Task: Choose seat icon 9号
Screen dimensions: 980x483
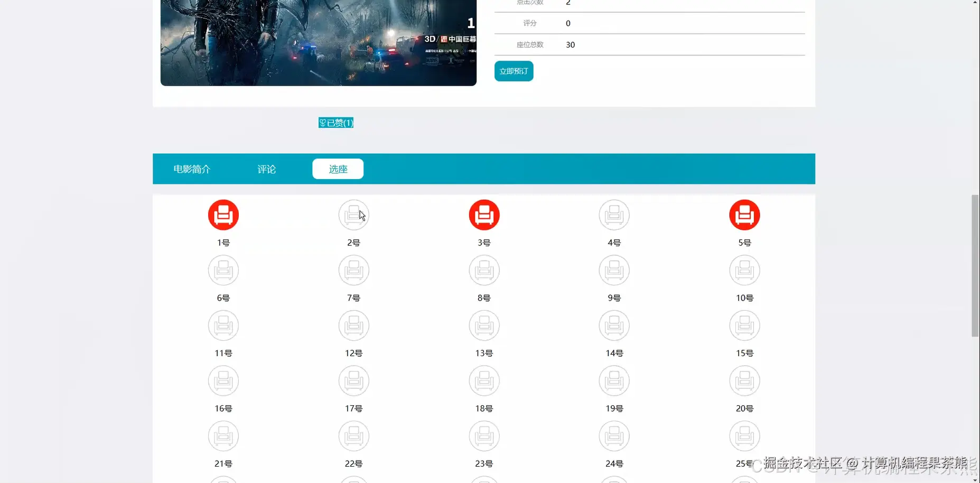Action: 614,270
